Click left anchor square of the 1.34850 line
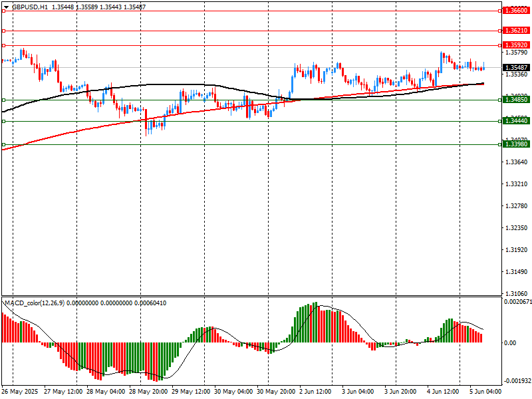Image resolution: width=532 pixels, height=399 pixels. 3,100
